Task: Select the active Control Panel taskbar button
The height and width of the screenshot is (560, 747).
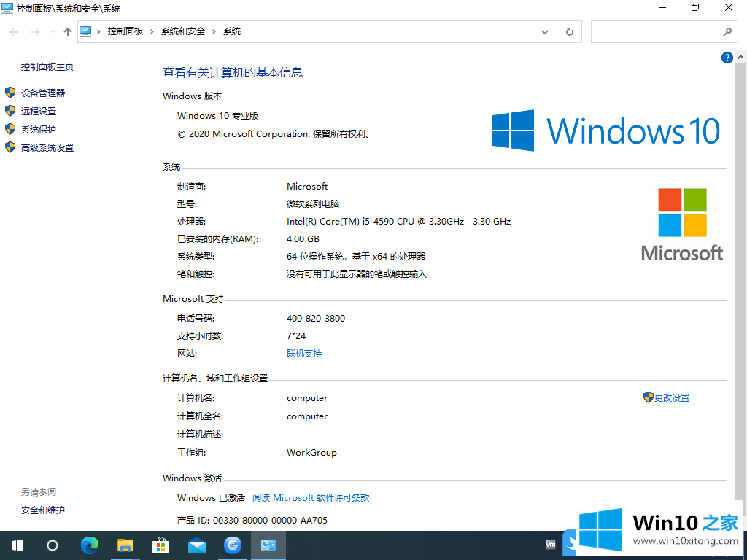Action: [268, 545]
